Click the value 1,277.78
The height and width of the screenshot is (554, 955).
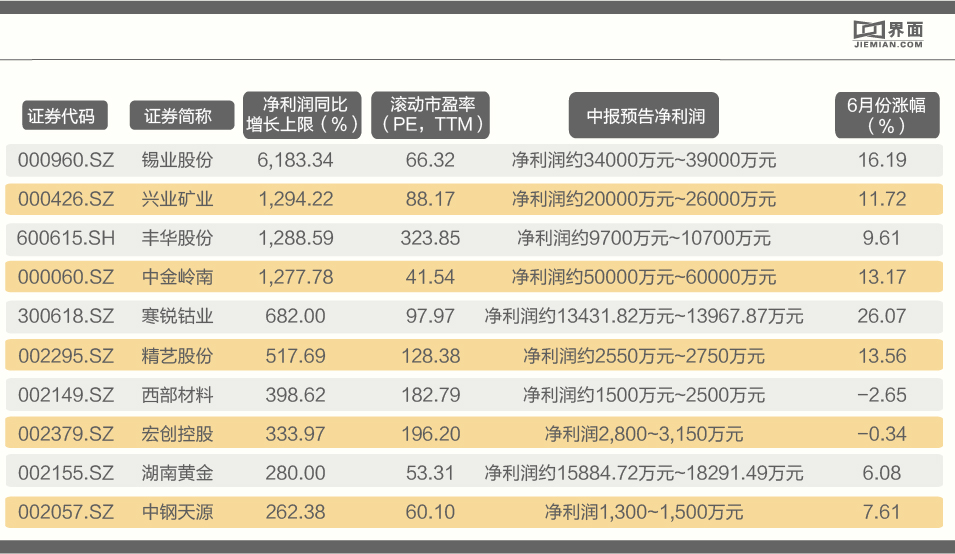[x=296, y=277]
